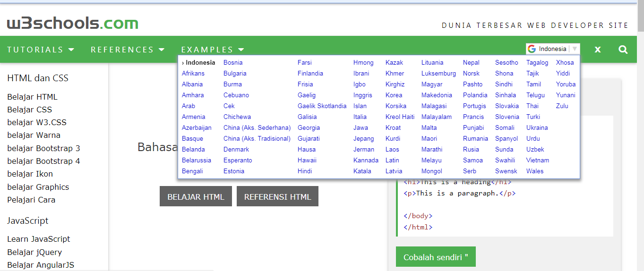Click 'JavaScript' sidebar heading
This screenshot has width=644, height=271.
pos(28,220)
